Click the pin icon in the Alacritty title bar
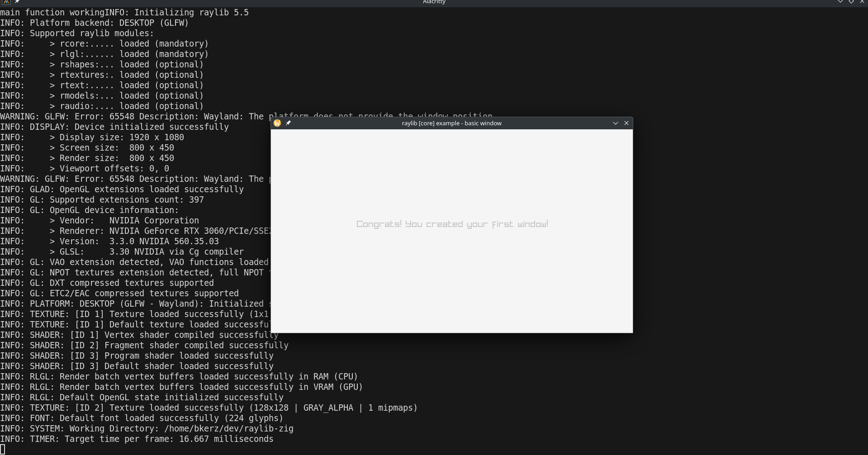The image size is (868, 455). click(17, 2)
